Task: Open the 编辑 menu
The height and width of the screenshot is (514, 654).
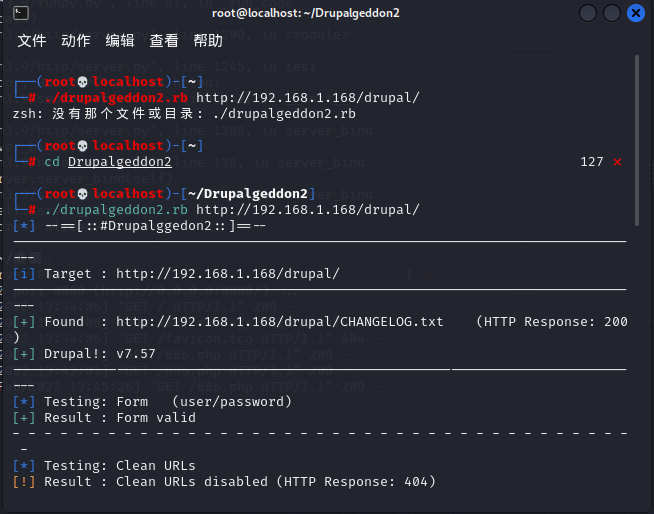Action: 120,41
